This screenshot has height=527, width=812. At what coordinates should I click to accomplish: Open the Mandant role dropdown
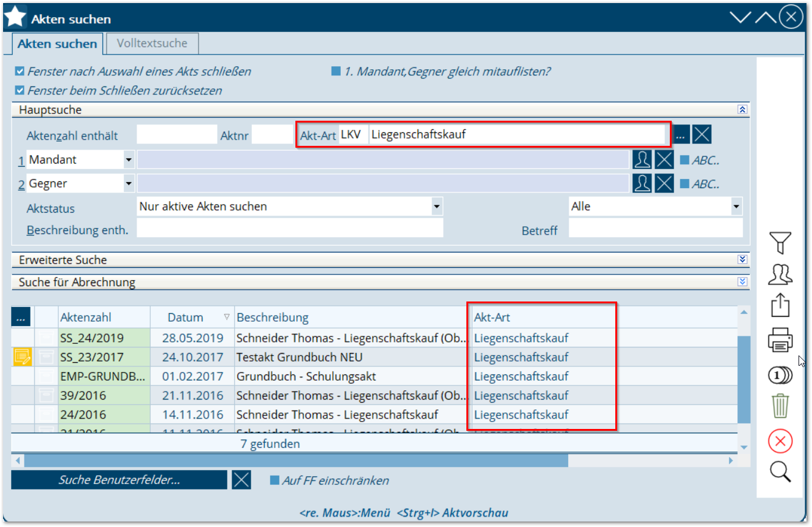pos(129,160)
